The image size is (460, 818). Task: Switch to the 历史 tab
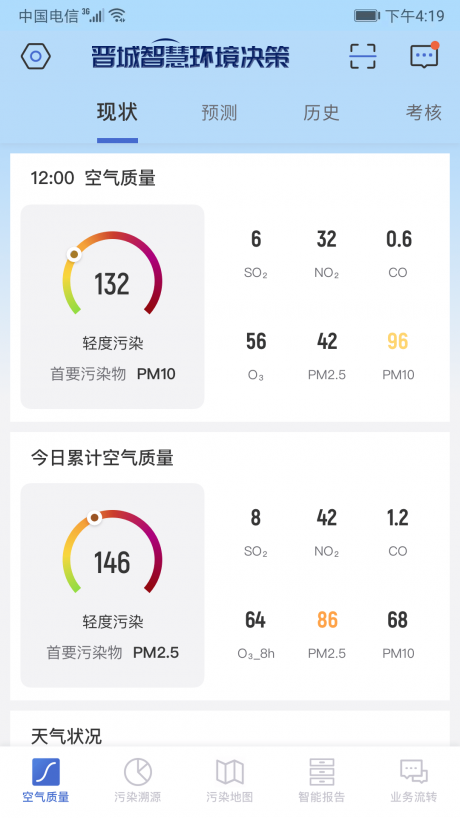pyautogui.click(x=321, y=113)
